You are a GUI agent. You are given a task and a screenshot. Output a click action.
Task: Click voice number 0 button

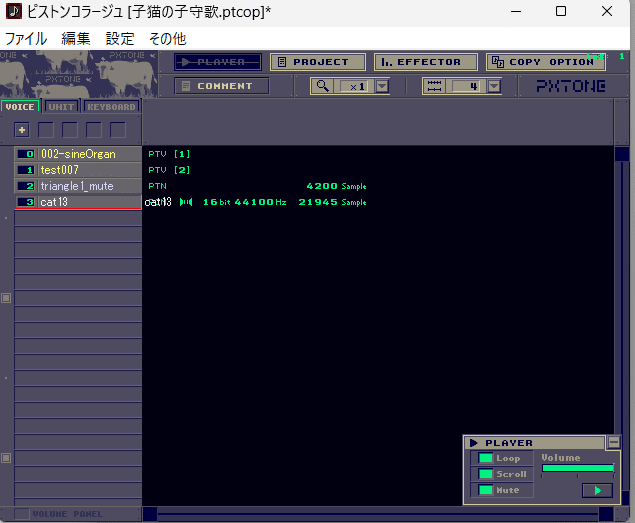click(26, 154)
